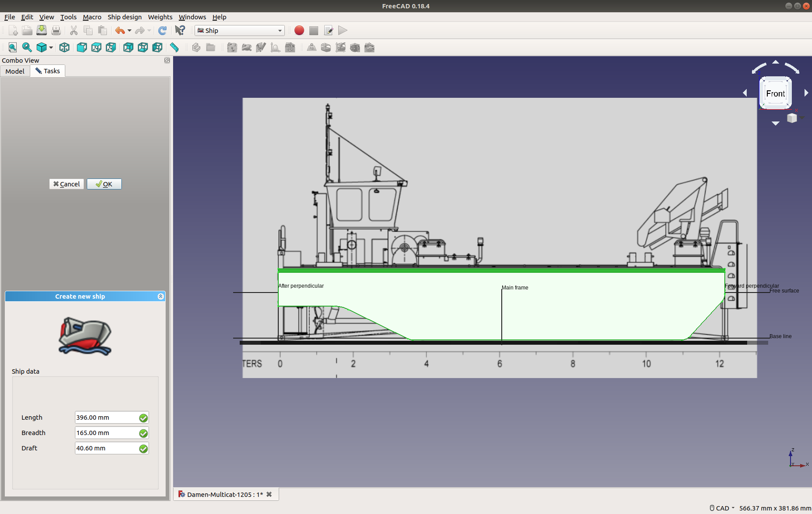The width and height of the screenshot is (812, 514).
Task: Start macro recording with the red circle
Action: pyautogui.click(x=299, y=30)
